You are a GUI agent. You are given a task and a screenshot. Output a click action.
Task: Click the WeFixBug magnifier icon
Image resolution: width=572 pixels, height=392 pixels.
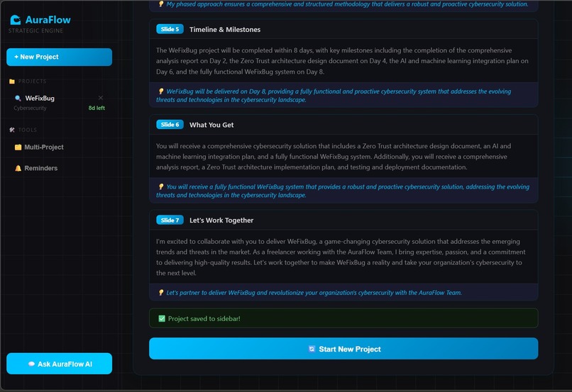18,98
